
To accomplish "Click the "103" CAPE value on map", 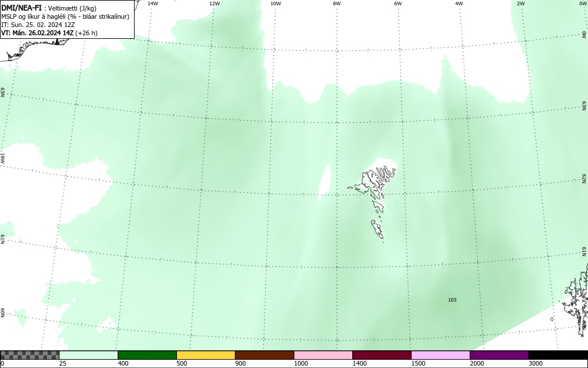I will [x=452, y=300].
